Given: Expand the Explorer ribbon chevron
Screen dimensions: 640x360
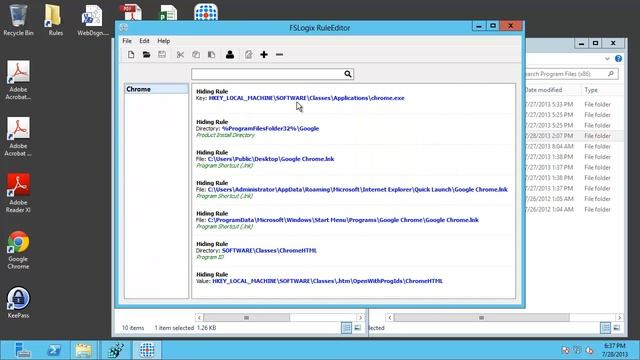Looking at the screenshot, I should coord(607,59).
